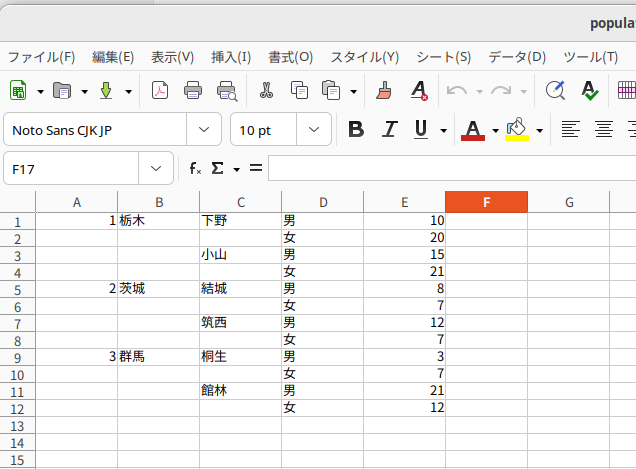Open the ツール(T) menu
This screenshot has width=636, height=469.
591,57
